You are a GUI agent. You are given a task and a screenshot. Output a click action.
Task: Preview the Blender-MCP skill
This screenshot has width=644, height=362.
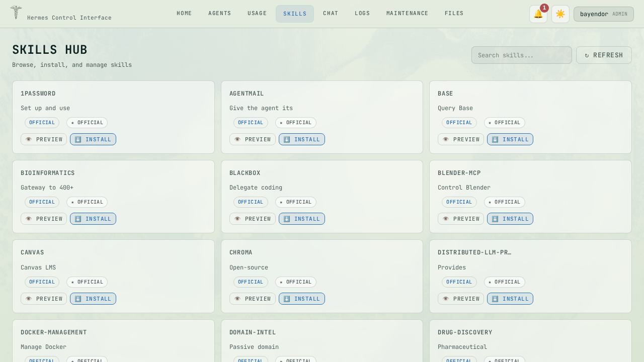(x=460, y=219)
